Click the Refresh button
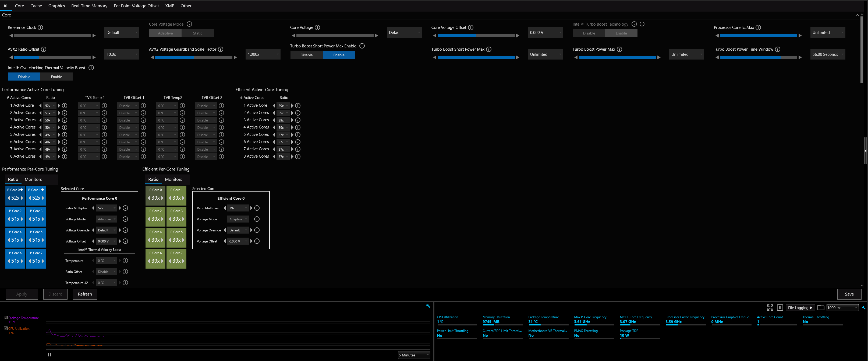The height and width of the screenshot is (361, 868). pyautogui.click(x=85, y=294)
